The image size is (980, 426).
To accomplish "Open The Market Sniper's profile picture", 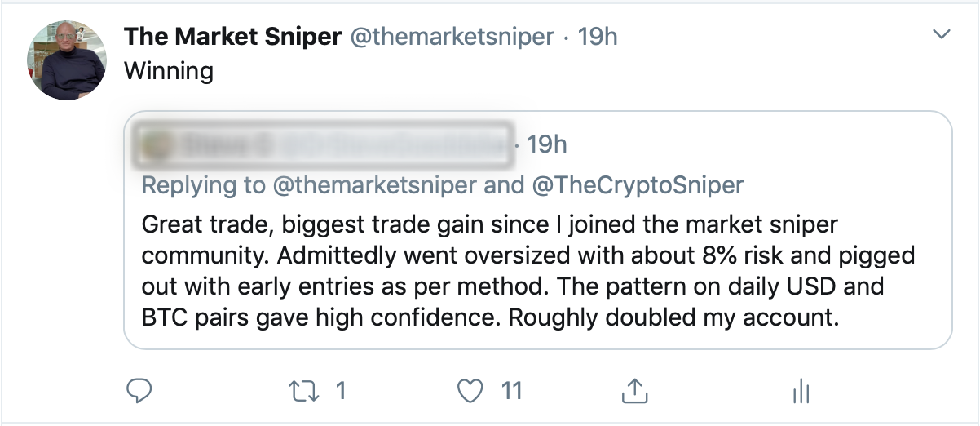I will [68, 60].
